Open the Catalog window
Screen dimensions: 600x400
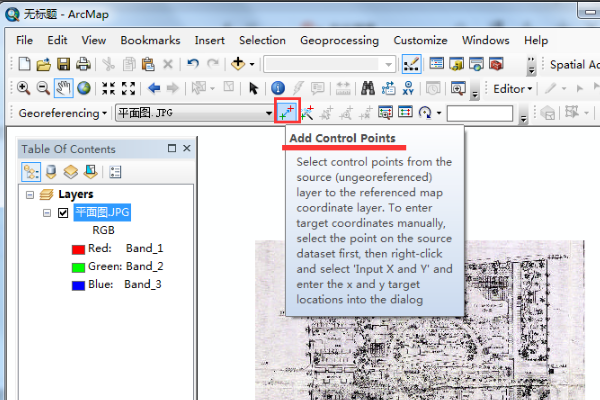click(x=456, y=64)
